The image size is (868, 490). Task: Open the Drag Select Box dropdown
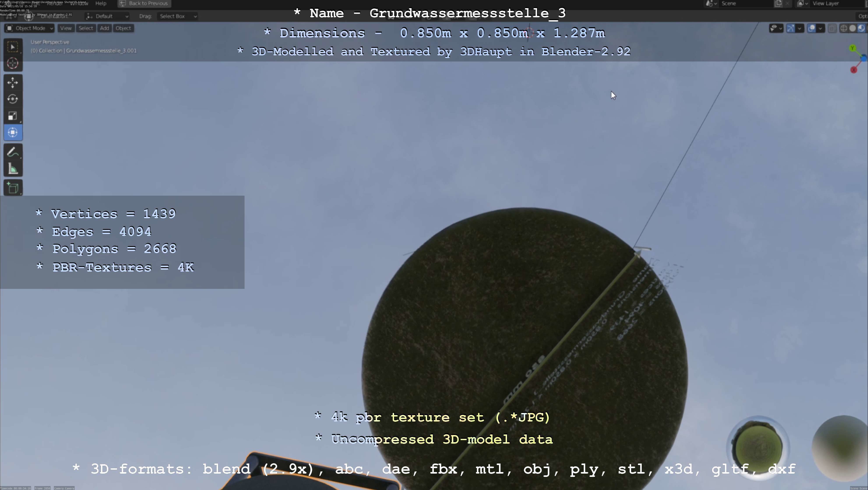click(178, 16)
